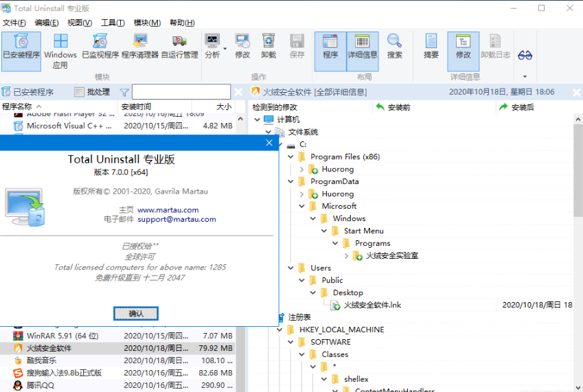Select the 注册表 registry node

click(x=299, y=317)
